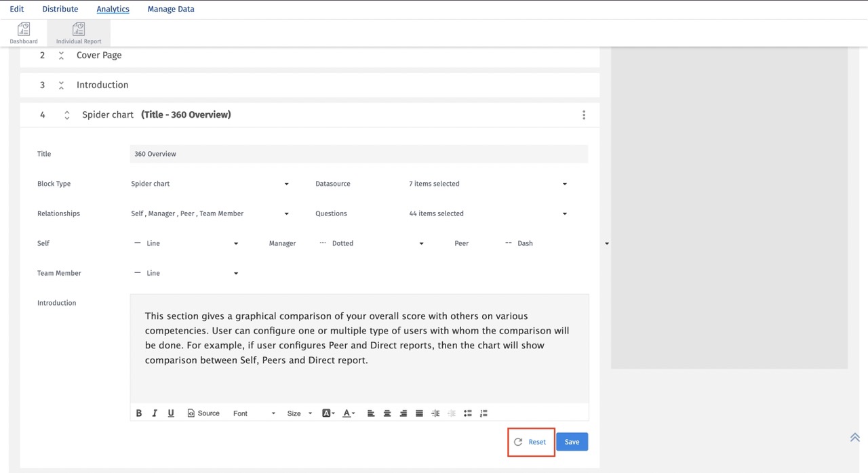Screen dimensions: 868x473
Task: Toggle bold formatting in the editor toolbar
Action: coord(138,413)
